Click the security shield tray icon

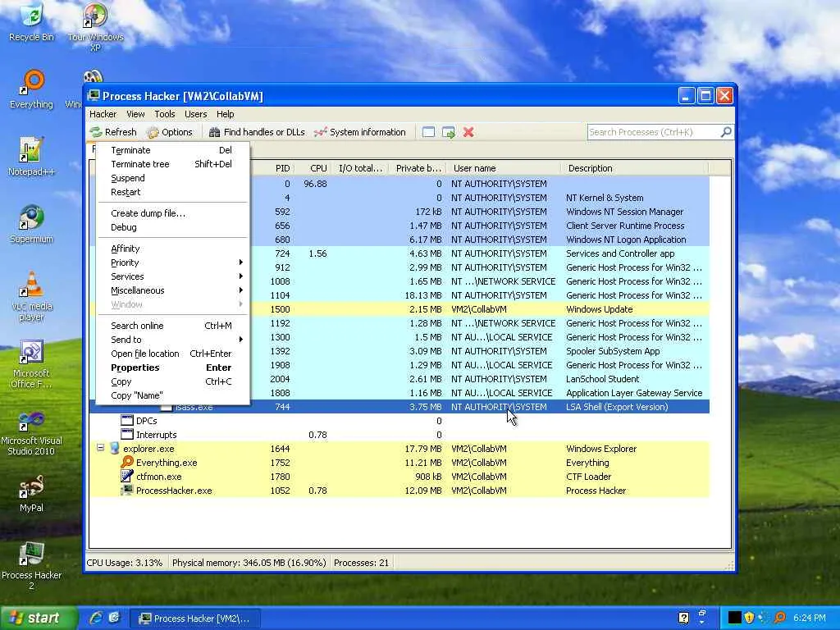(x=749, y=618)
